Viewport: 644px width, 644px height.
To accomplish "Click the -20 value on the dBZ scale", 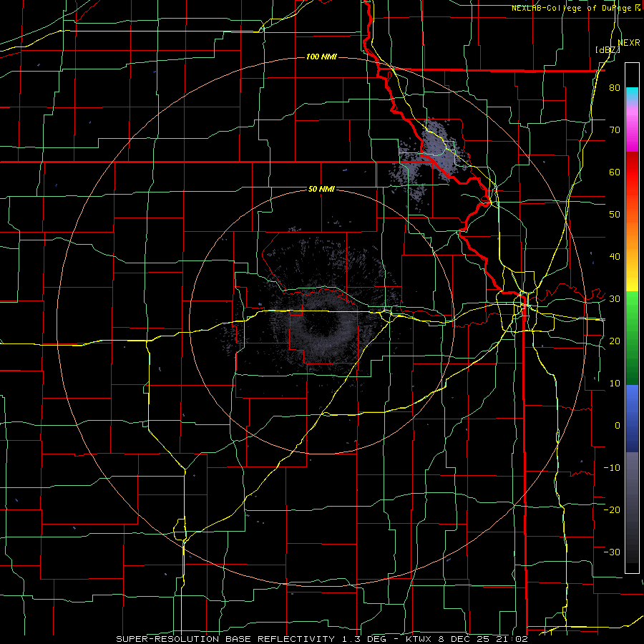I will (612, 509).
